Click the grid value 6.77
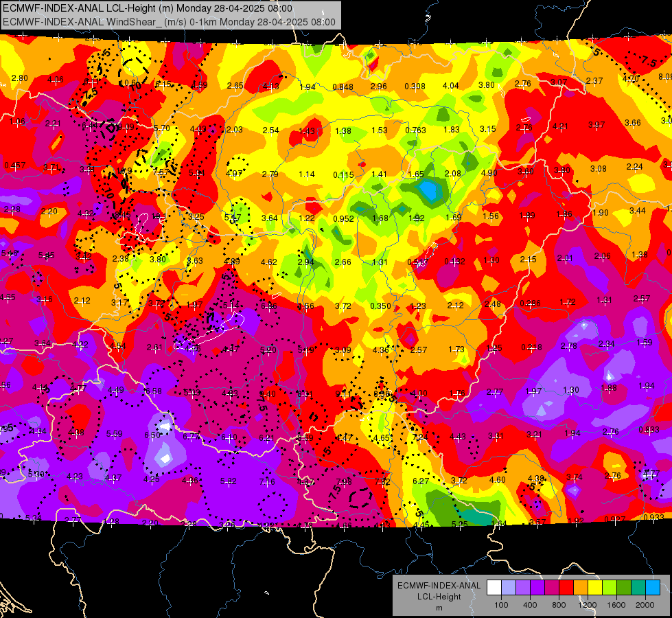This screenshot has height=618, width=672. 191,437
